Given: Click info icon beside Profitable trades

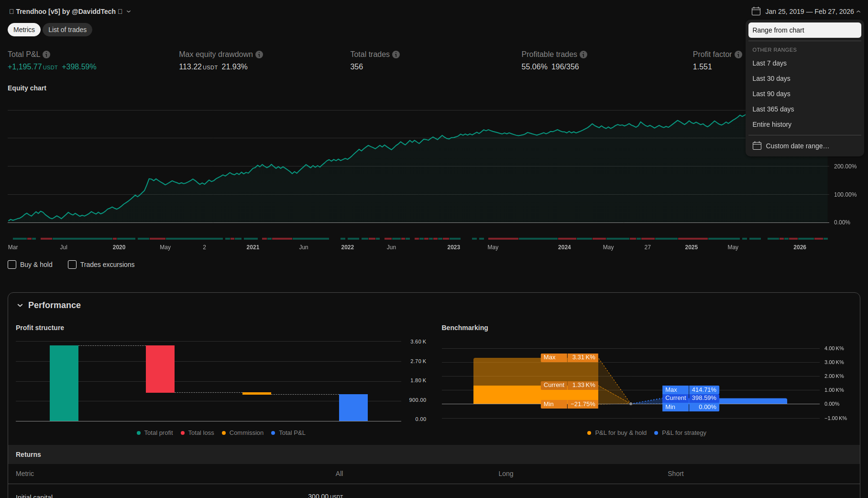Looking at the screenshot, I should point(583,55).
